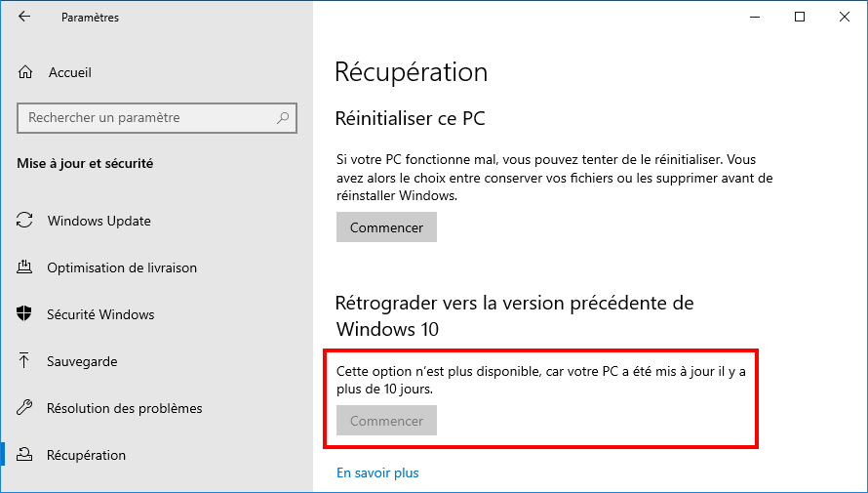Click the back arrow in the title bar
868x493 pixels.
tap(24, 17)
